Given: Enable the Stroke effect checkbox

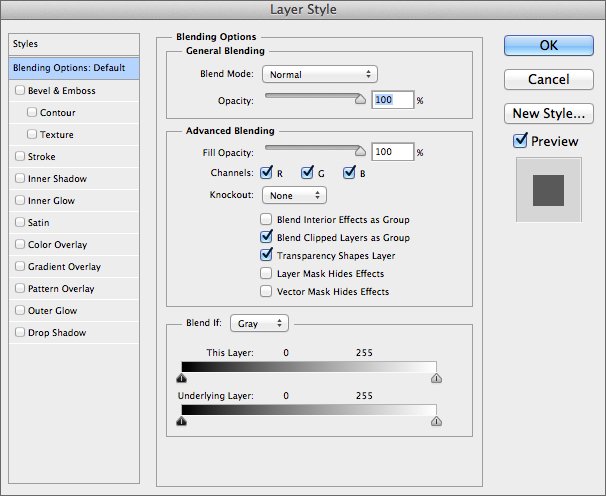Looking at the screenshot, I should point(20,157).
